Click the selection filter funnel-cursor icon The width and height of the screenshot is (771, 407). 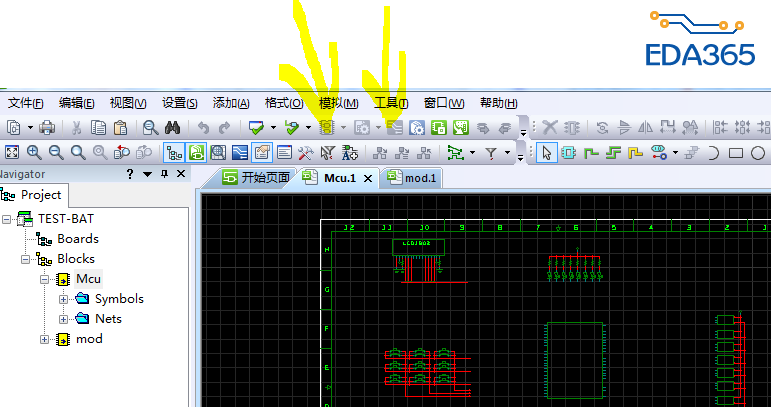pyautogui.click(x=327, y=153)
